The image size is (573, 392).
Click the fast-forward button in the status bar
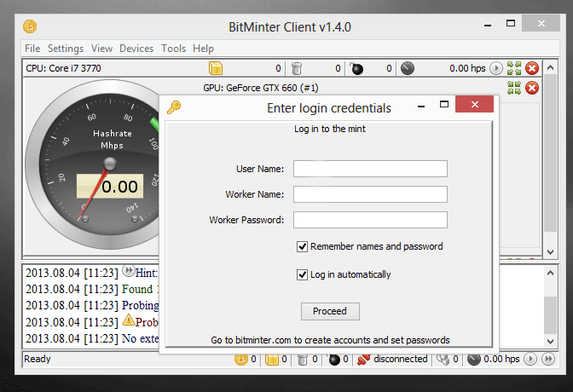[548, 359]
